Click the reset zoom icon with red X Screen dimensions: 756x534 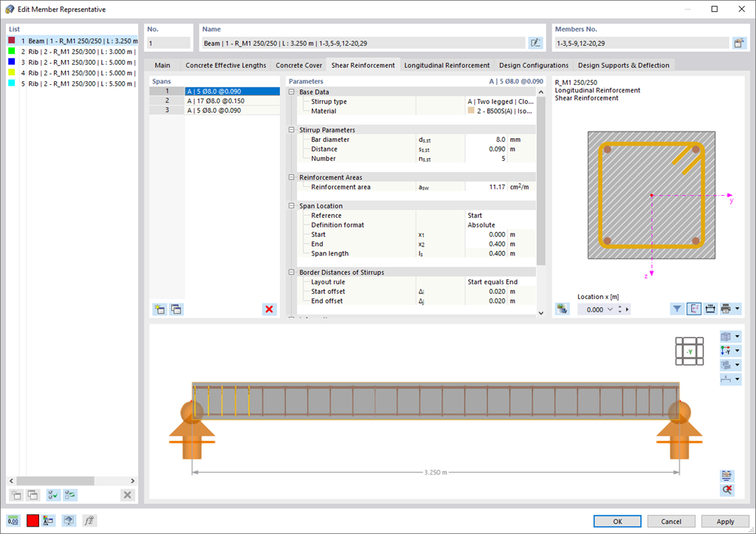point(727,490)
